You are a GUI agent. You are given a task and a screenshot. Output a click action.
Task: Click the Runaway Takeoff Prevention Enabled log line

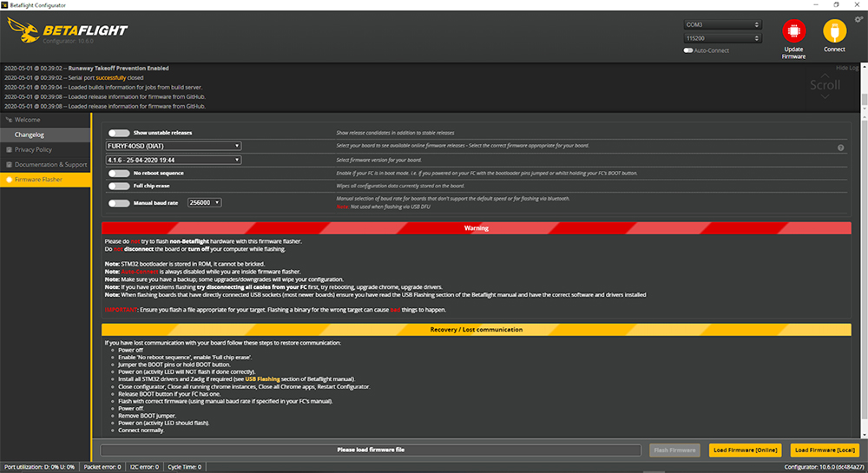coord(86,68)
